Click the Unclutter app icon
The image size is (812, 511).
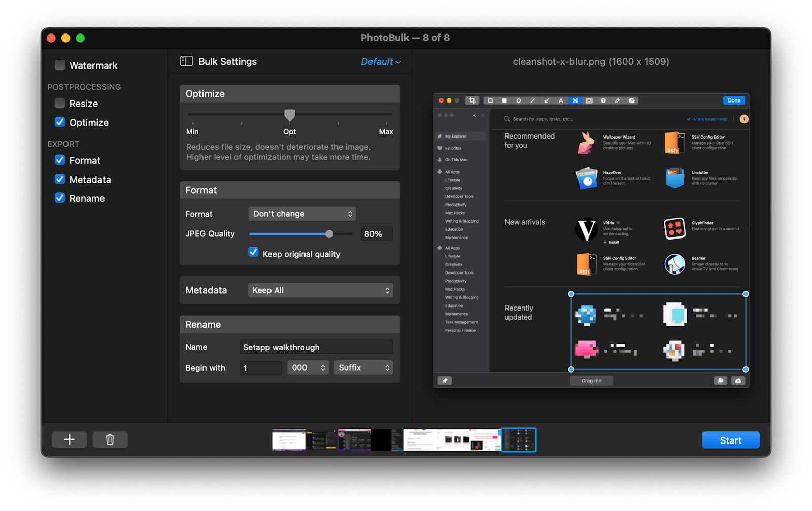click(674, 178)
